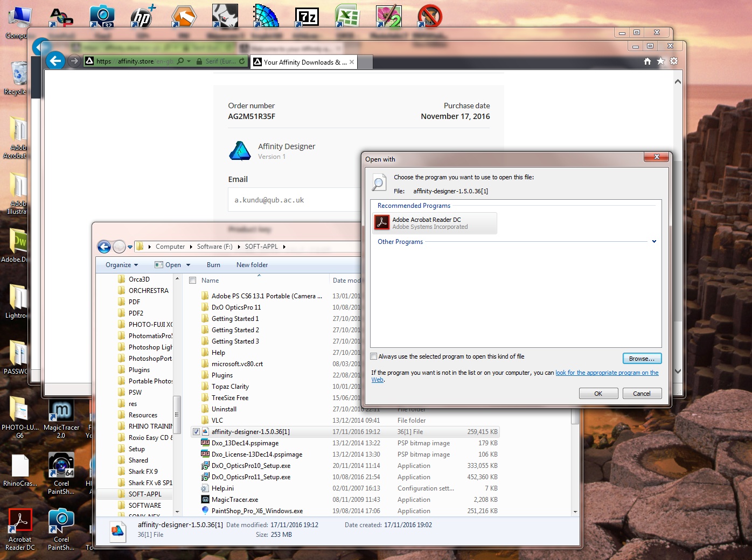Screen dimensions: 752x560
Task: Click search magnifier in address bar
Action: tap(180, 61)
